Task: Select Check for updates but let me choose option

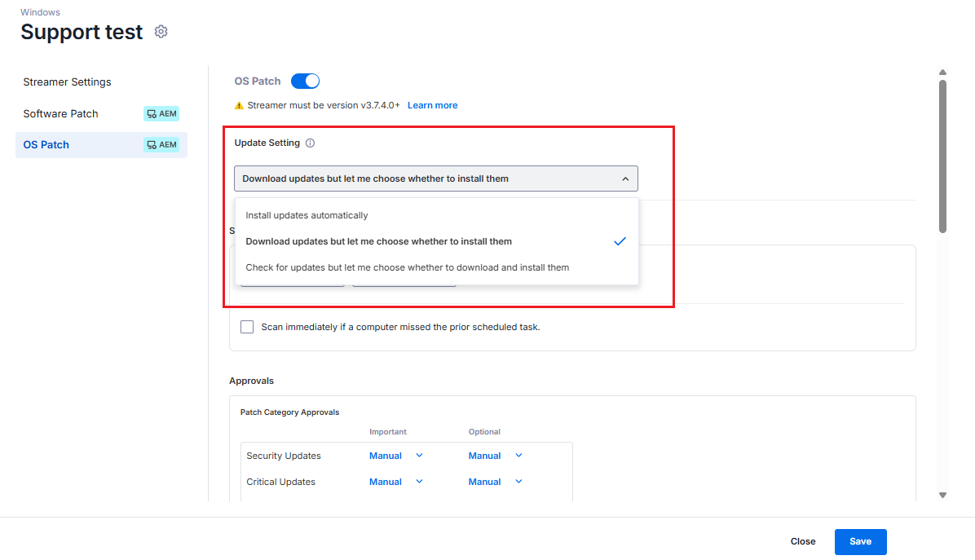Action: 436,267
